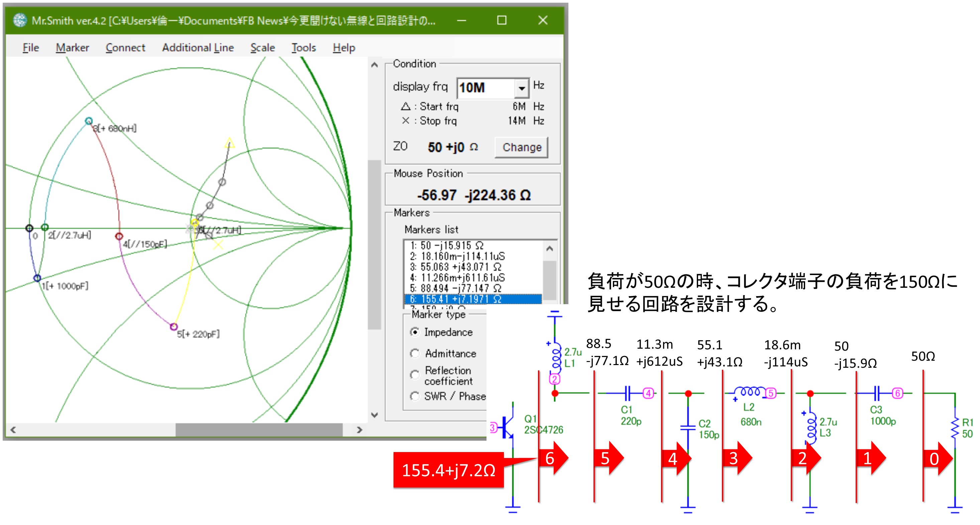Click the Mr.Smith app icon in title bar

pos(20,20)
